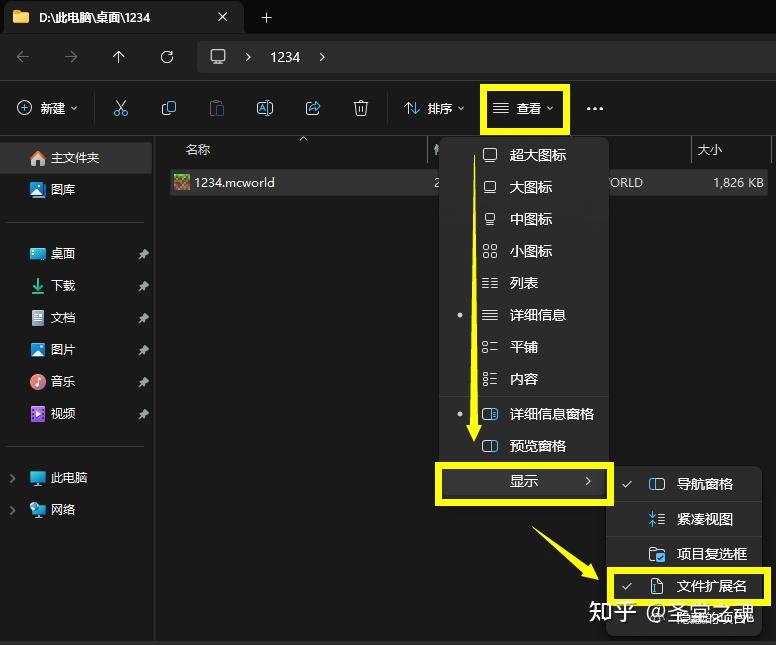Image resolution: width=776 pixels, height=645 pixels.
Task: Unpin 下载 using its pin icon
Action: tap(144, 286)
